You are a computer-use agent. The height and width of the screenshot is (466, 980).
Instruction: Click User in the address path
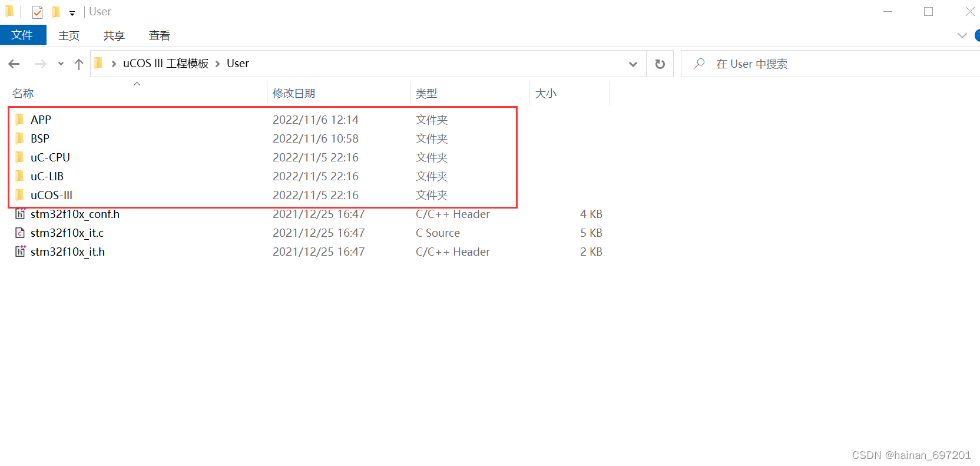coord(238,64)
